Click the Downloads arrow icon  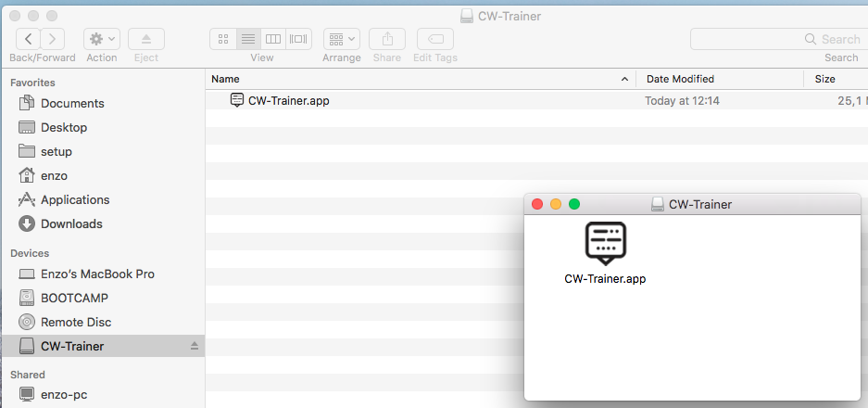27,224
